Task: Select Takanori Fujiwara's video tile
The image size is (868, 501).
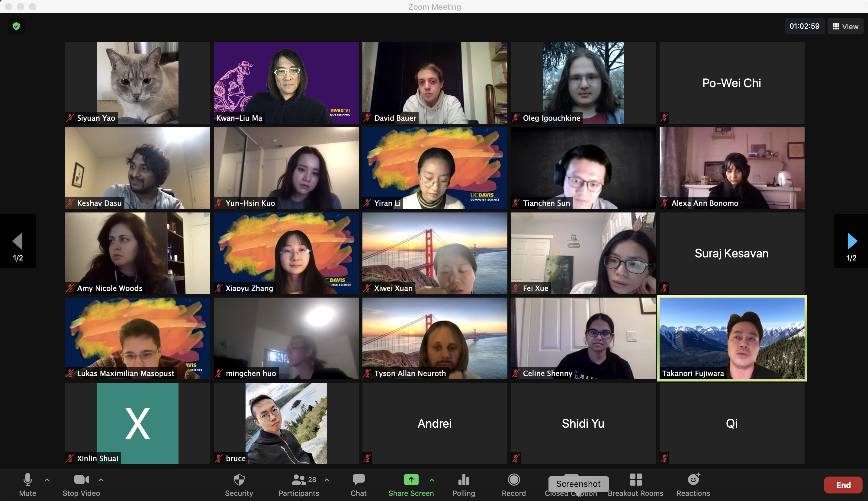Action: click(732, 338)
